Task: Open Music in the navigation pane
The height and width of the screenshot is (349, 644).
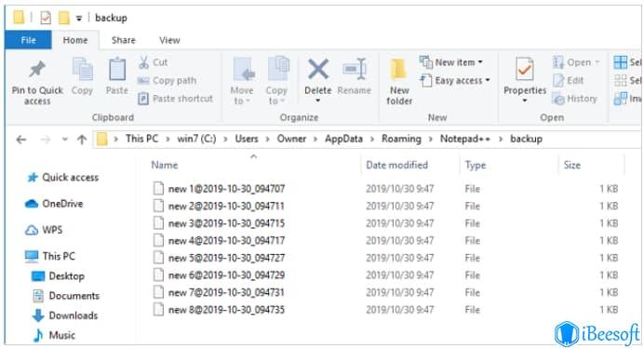Action: coord(54,335)
